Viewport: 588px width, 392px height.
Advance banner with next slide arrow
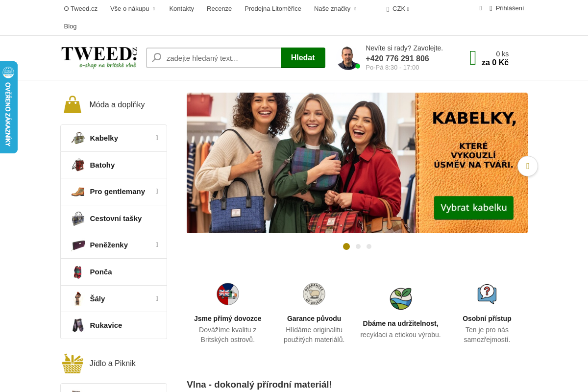[x=528, y=166]
